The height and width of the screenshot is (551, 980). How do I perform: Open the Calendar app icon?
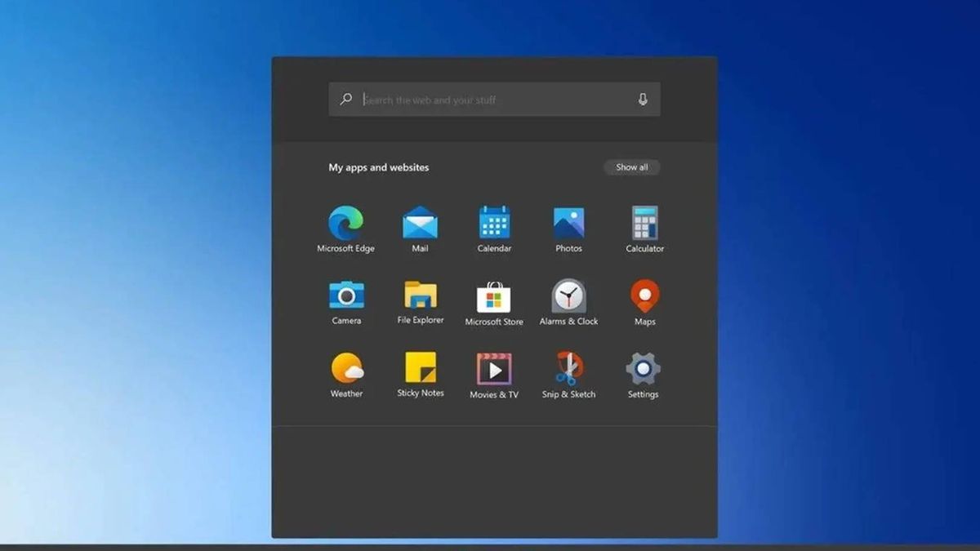[x=494, y=223]
